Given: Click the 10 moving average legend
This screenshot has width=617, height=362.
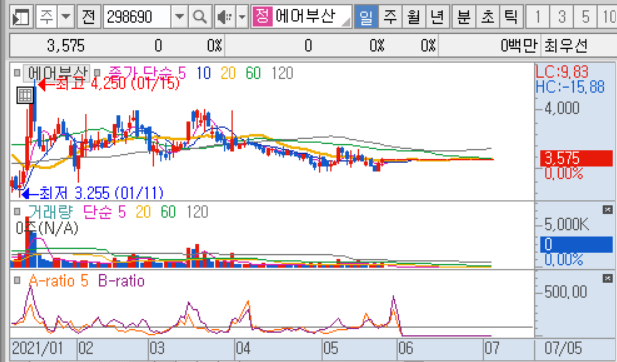Looking at the screenshot, I should coord(203,73).
